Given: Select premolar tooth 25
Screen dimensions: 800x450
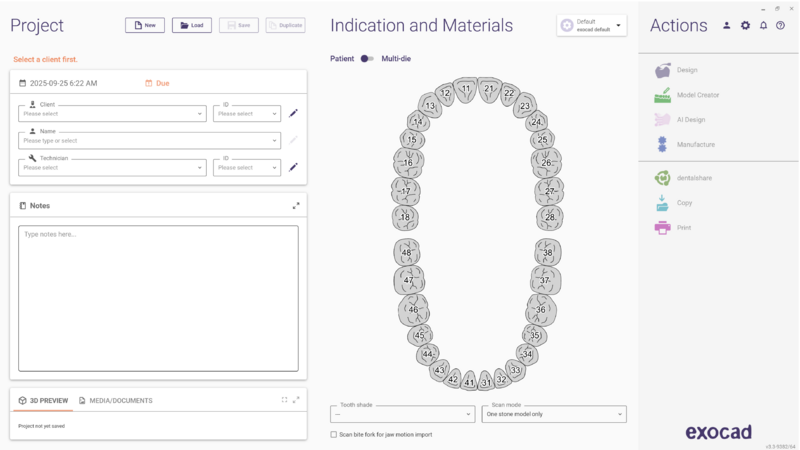Looking at the screenshot, I should (x=542, y=139).
